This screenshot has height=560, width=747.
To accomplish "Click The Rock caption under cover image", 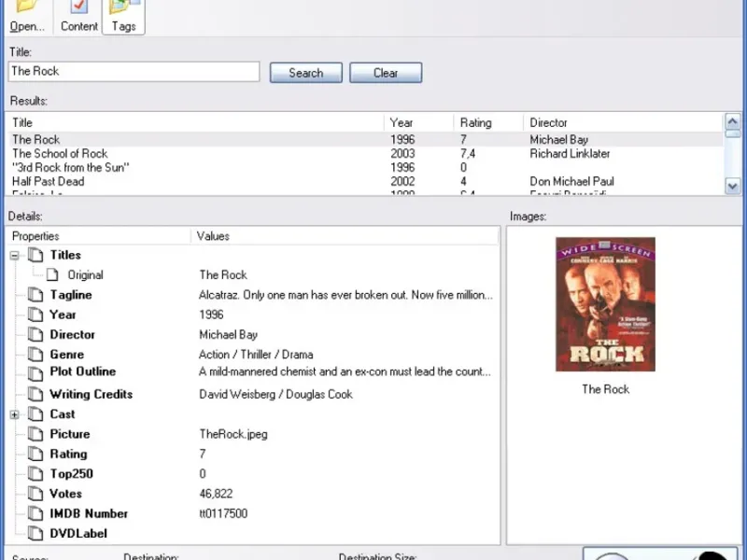I will pyautogui.click(x=605, y=389).
